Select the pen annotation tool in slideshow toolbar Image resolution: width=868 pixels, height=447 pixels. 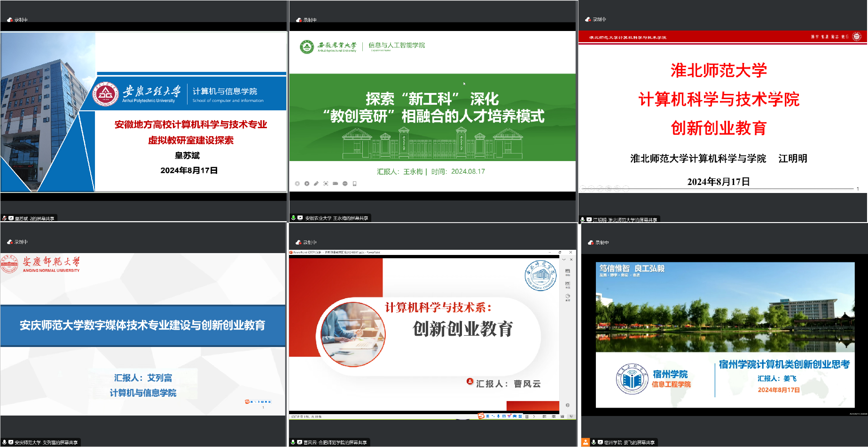(x=316, y=184)
